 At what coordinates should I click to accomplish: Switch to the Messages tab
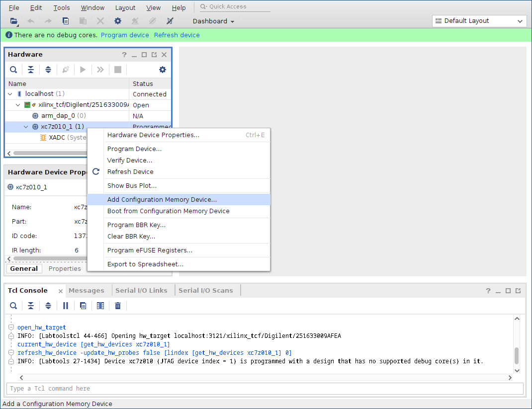[86, 291]
